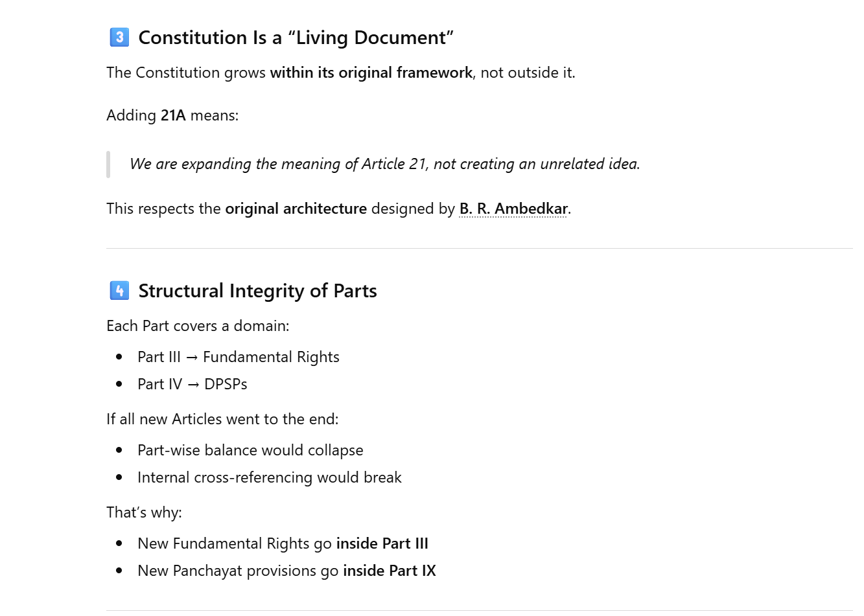
Task: Click bold "inside Part IX" text
Action: pos(389,571)
